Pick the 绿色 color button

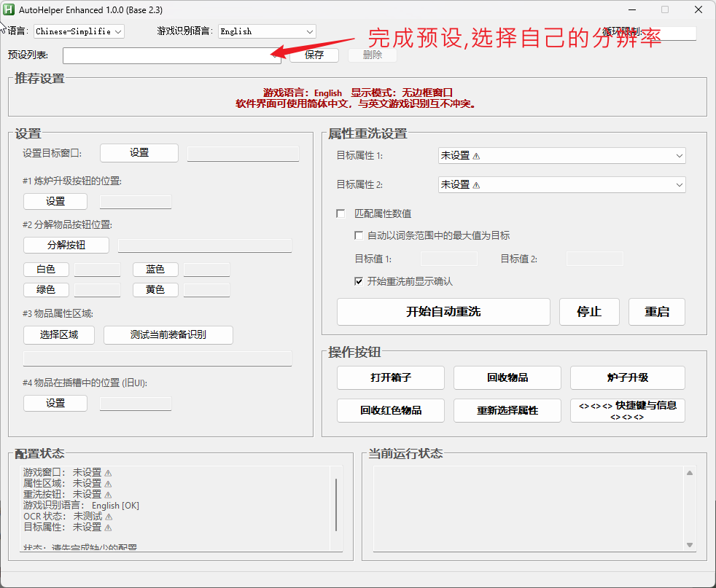46,290
